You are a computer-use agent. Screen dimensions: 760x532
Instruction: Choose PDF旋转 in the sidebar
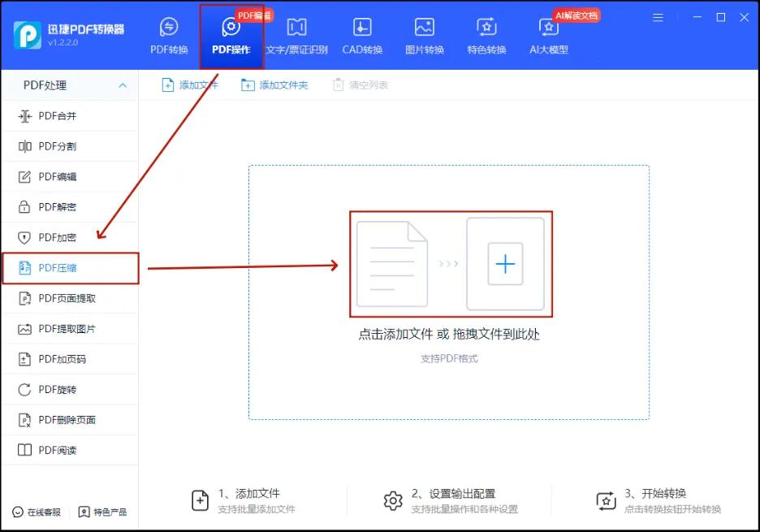click(70, 389)
